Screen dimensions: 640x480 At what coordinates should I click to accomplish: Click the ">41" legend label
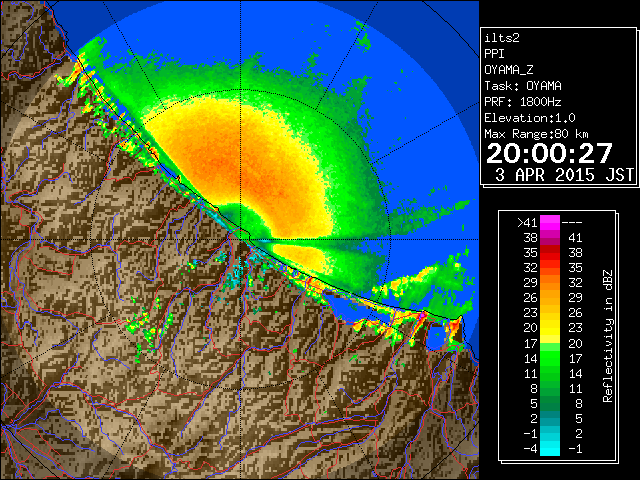tap(527, 222)
